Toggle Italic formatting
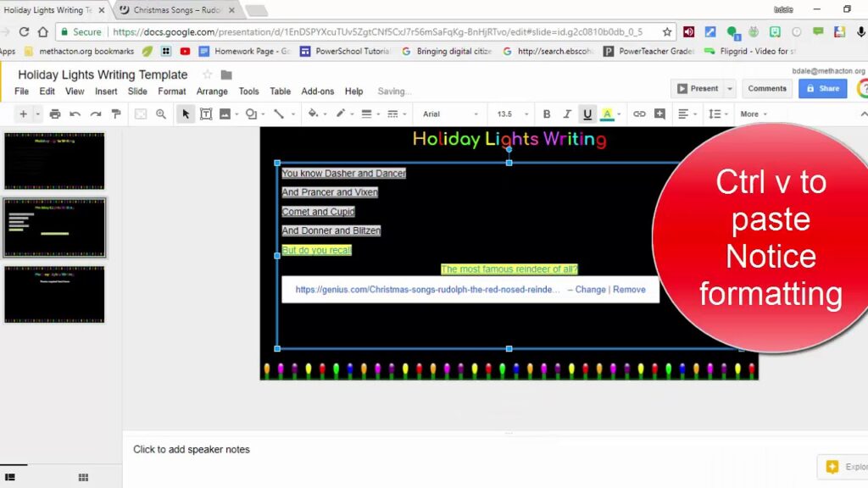Viewport: 868px width, 488px height. [x=567, y=114]
